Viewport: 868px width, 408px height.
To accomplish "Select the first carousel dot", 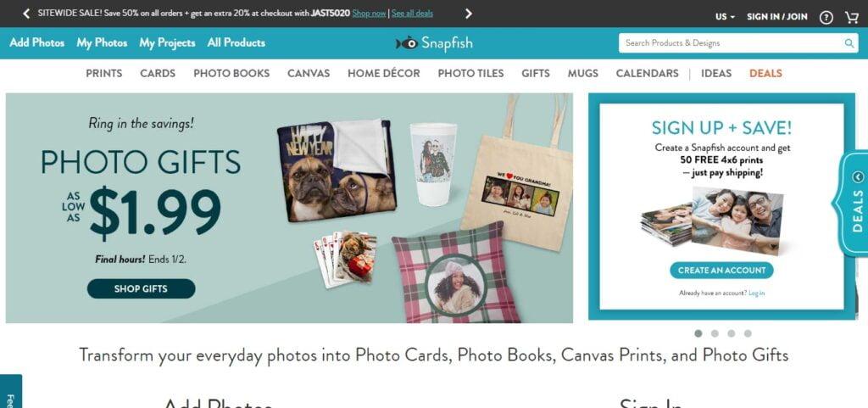I will [x=698, y=333].
